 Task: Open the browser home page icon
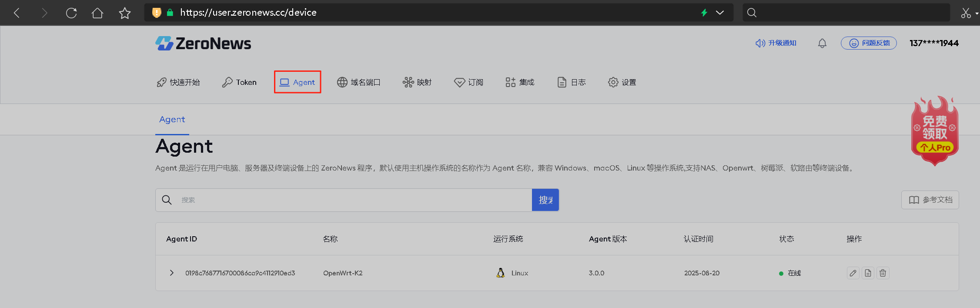97,13
